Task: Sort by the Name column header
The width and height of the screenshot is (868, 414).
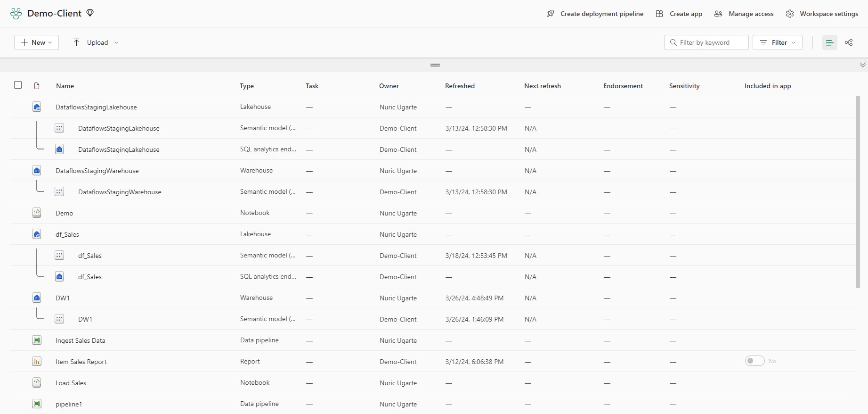Action: click(65, 86)
